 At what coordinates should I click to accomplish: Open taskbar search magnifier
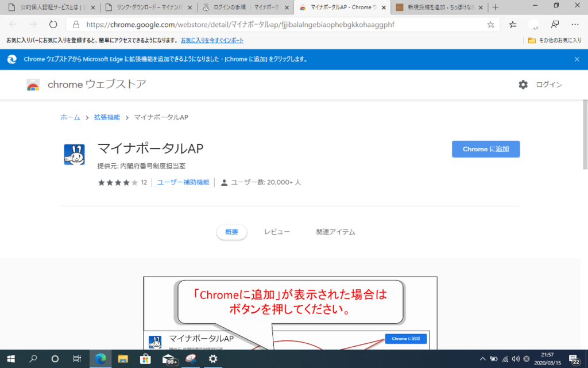pyautogui.click(x=33, y=359)
